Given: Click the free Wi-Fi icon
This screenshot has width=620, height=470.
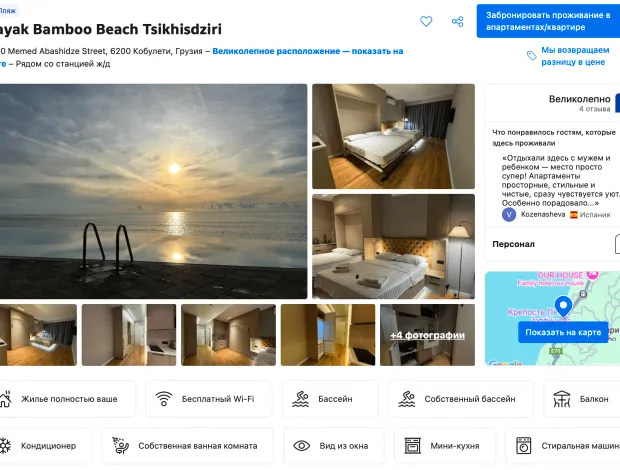Looking at the screenshot, I should [164, 399].
